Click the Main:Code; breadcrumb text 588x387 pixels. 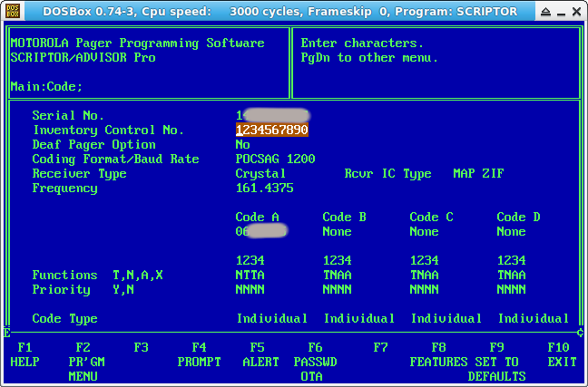[46, 86]
